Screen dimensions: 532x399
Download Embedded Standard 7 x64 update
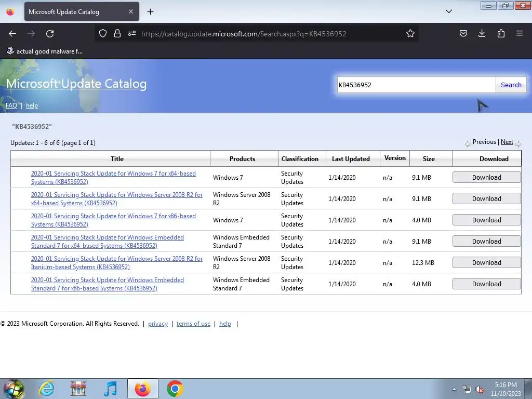pos(486,242)
